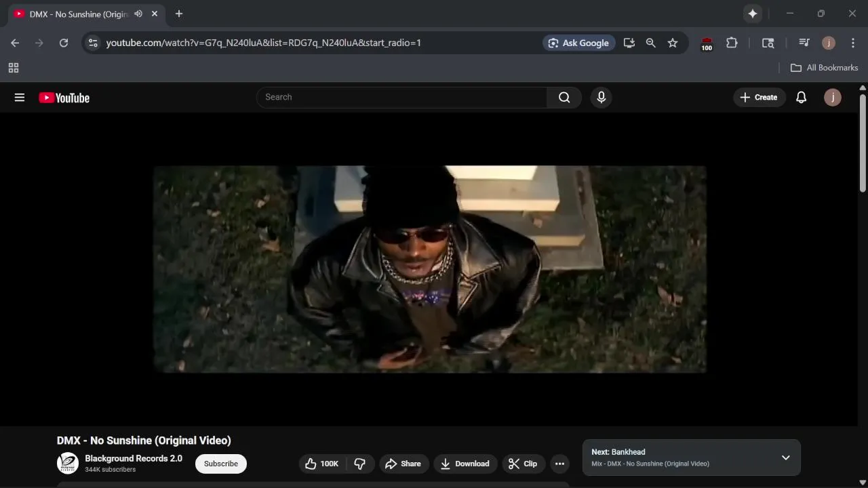Download the video

pos(465,464)
